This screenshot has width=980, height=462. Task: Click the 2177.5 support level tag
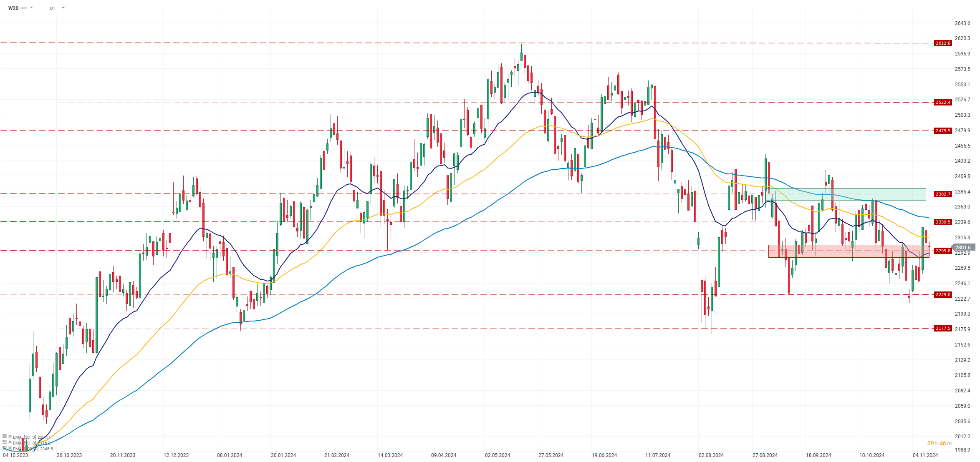[x=943, y=328]
